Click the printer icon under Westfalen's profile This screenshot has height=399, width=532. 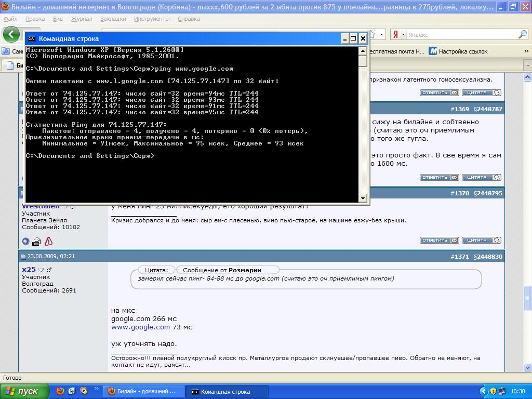click(x=36, y=241)
